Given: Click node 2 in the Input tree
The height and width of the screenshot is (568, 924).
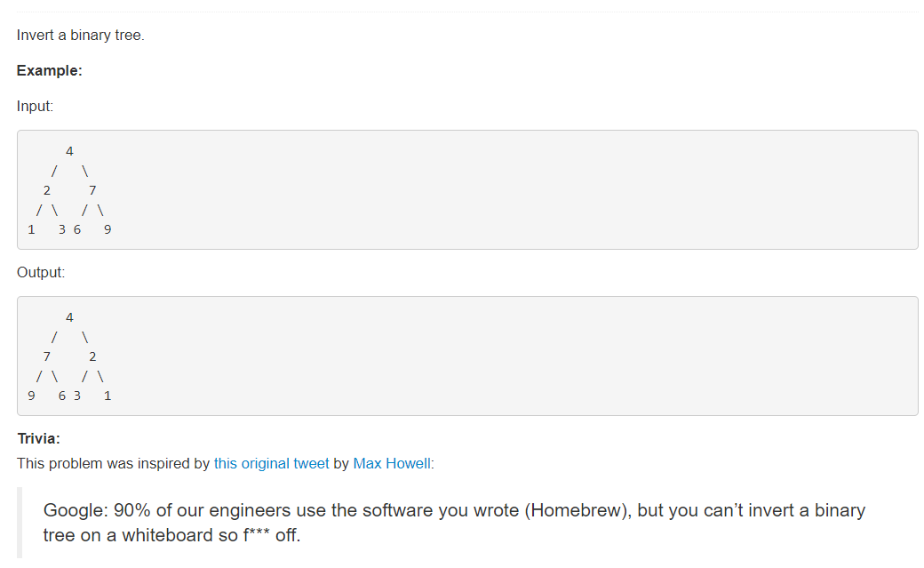Looking at the screenshot, I should [46, 190].
